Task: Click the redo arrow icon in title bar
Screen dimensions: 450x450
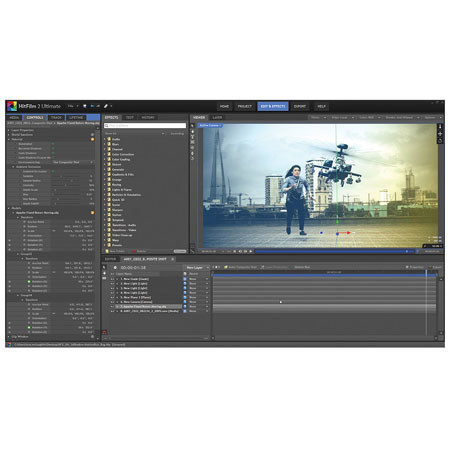Action: (98, 106)
